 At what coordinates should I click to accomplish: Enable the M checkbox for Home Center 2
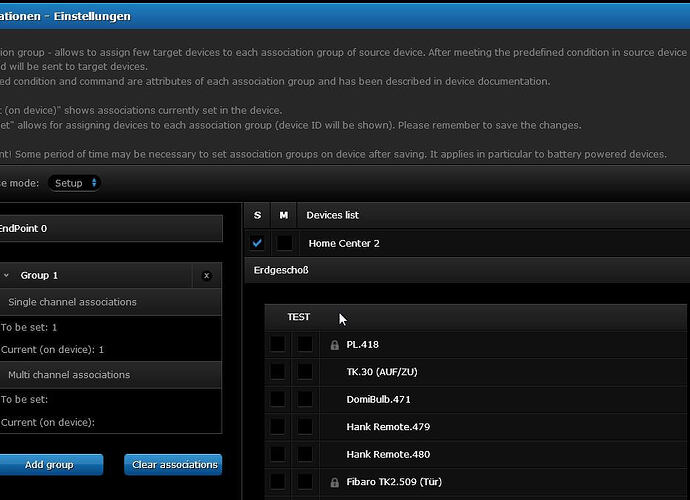[x=284, y=243]
